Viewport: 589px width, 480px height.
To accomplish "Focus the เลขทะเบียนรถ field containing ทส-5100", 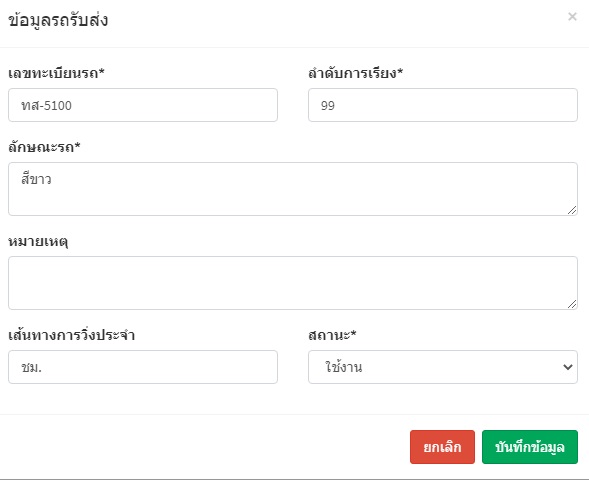I will 143,105.
